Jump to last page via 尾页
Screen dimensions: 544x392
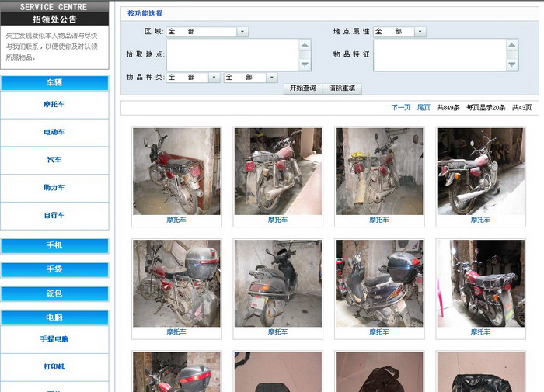(424, 107)
